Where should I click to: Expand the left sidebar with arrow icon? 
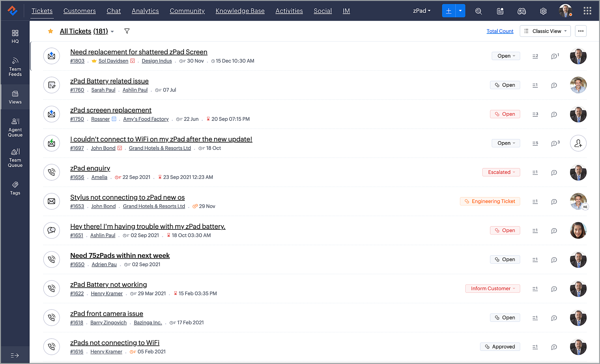coord(15,355)
